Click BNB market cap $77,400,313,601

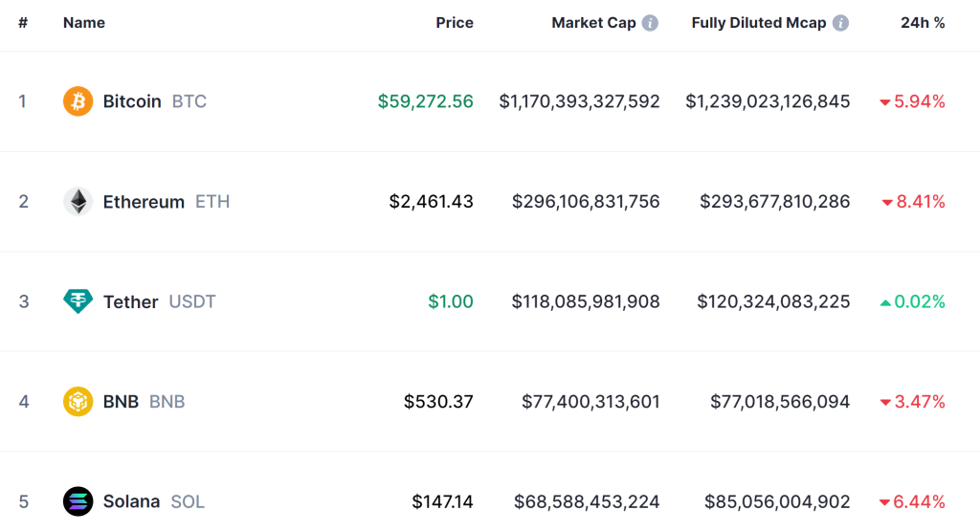pyautogui.click(x=590, y=402)
